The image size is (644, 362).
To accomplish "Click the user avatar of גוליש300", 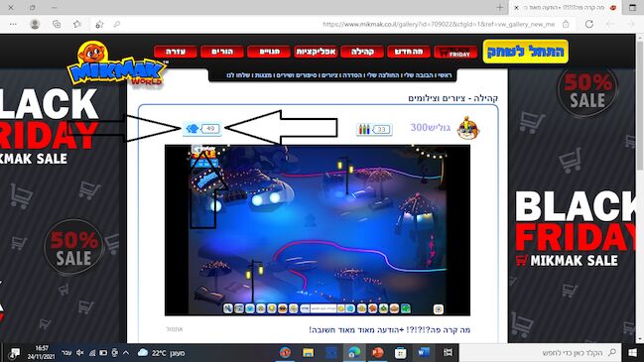I will click(x=468, y=128).
